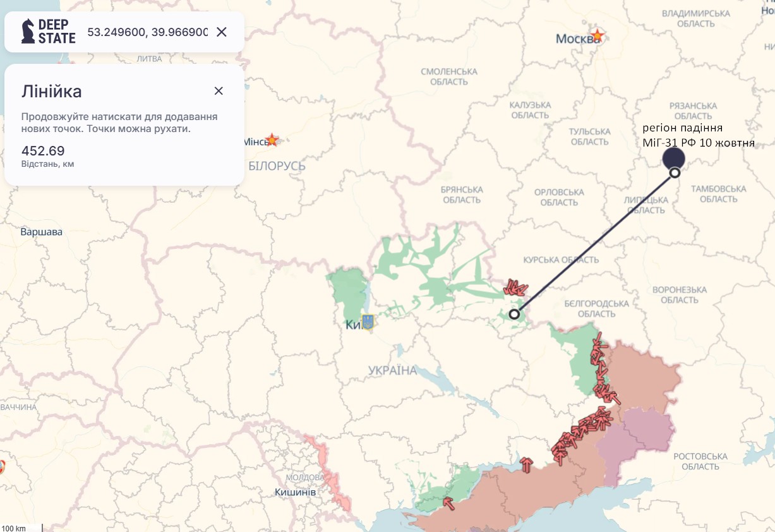Click the dark MiG-31 crash region marker

674,157
